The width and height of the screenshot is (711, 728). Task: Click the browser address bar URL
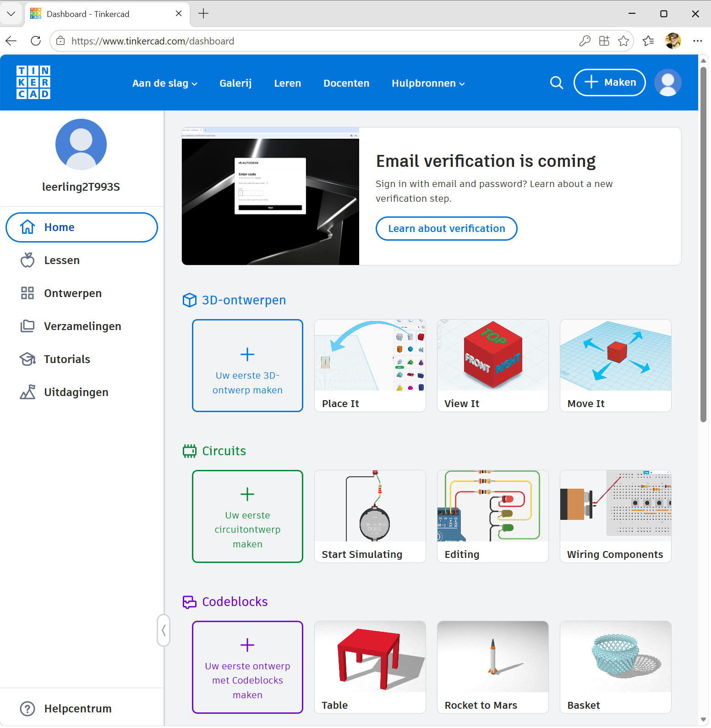click(x=153, y=41)
